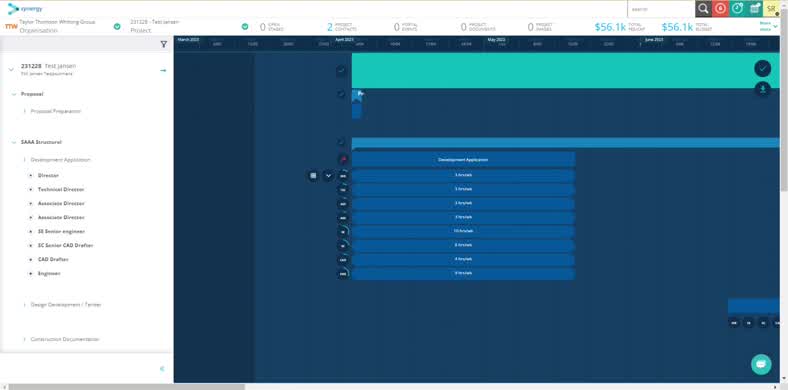Screen dimensions: 788x390
Task: Open the chevron dropdown beside the Director row
Action: coord(328,176)
